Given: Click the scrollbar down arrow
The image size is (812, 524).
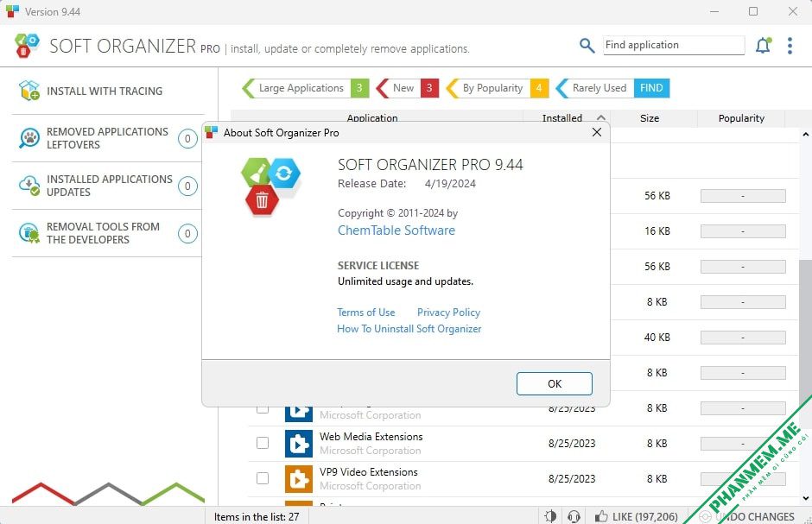Looking at the screenshot, I should 805,499.
